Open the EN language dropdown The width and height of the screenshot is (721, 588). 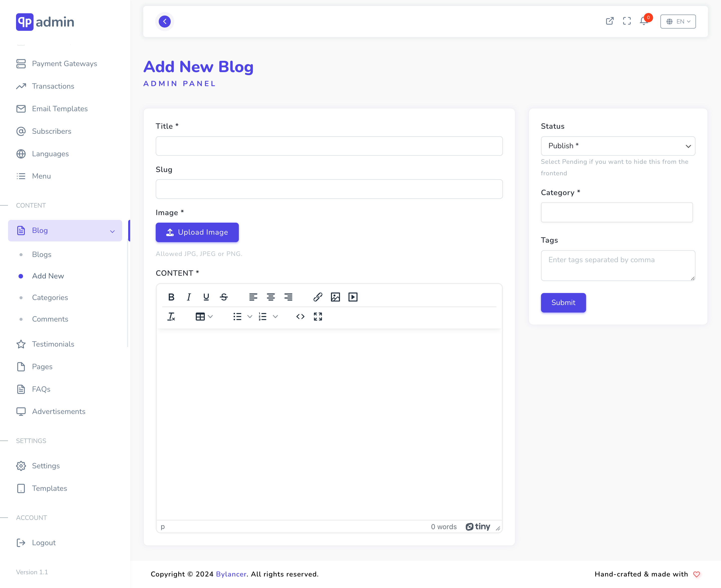tap(678, 21)
